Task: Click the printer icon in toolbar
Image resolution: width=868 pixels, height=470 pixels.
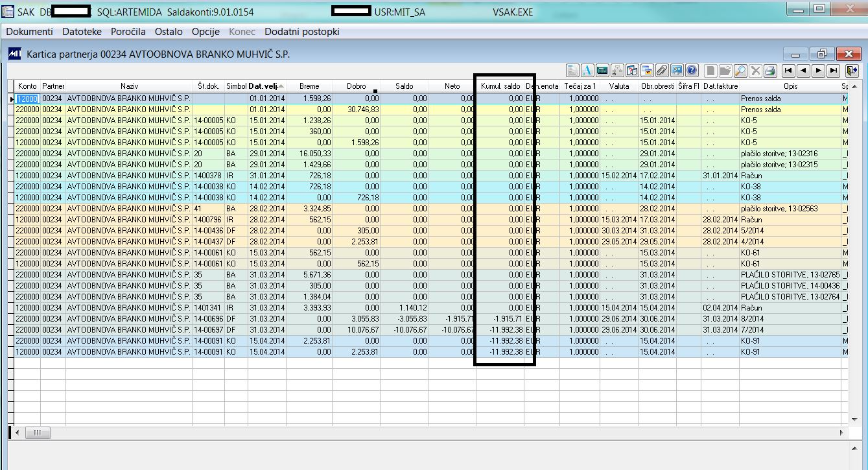Action: 769,71
